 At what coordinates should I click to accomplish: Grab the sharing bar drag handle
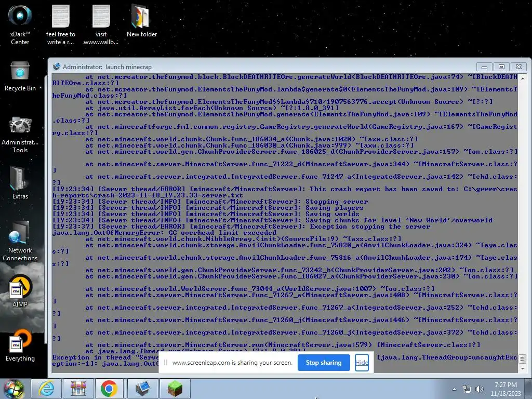(x=166, y=362)
